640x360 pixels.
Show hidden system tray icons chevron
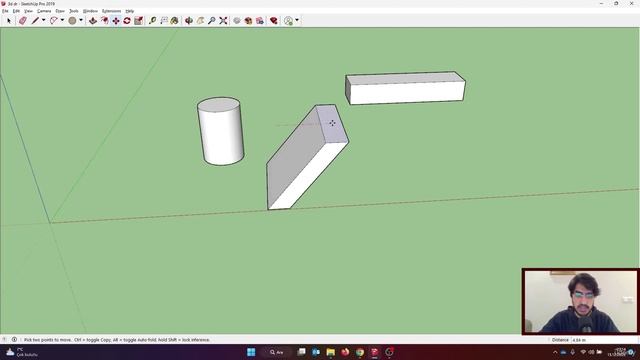coord(555,352)
